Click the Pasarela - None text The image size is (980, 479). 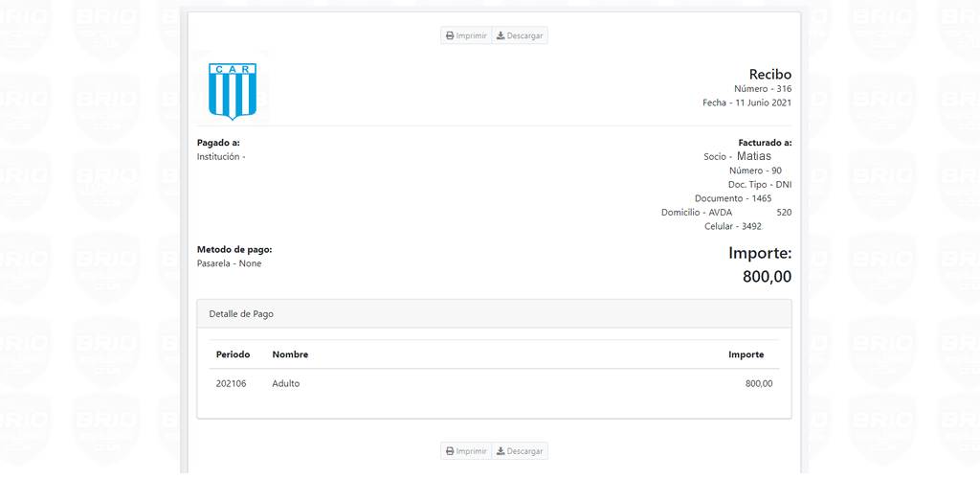click(x=230, y=263)
